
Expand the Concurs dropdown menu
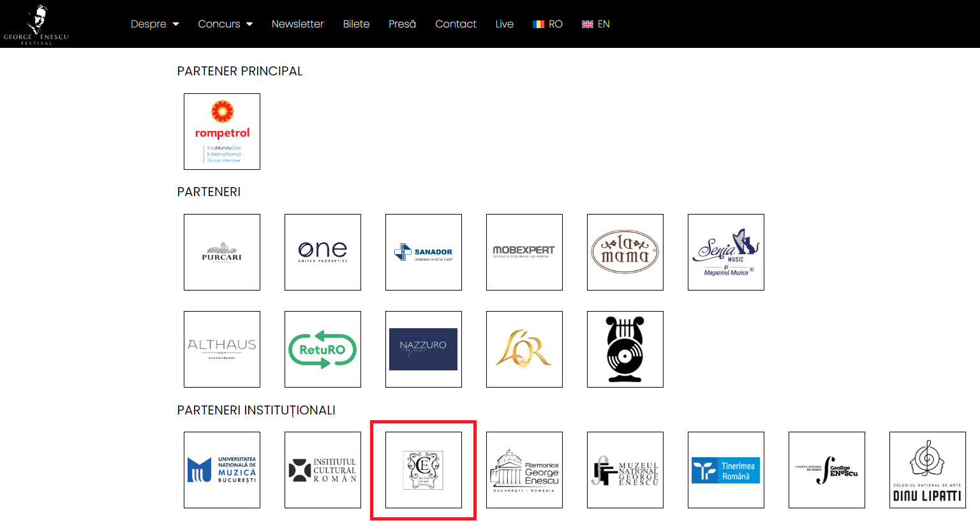tap(225, 24)
